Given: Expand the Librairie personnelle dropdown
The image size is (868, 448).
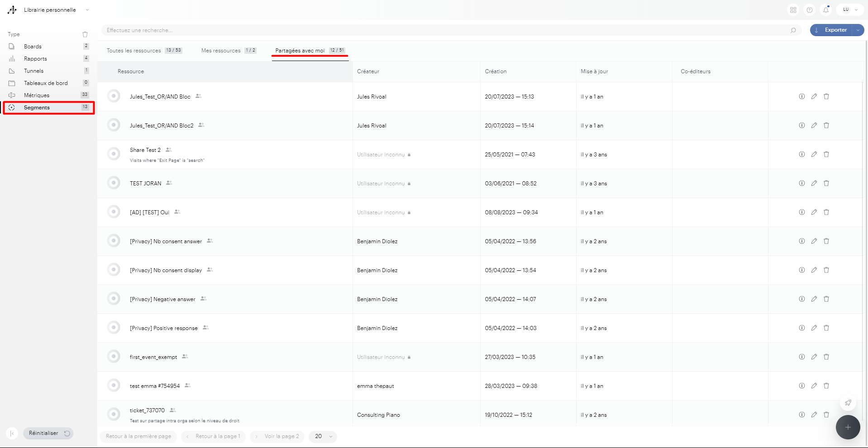Looking at the screenshot, I should click(x=87, y=10).
